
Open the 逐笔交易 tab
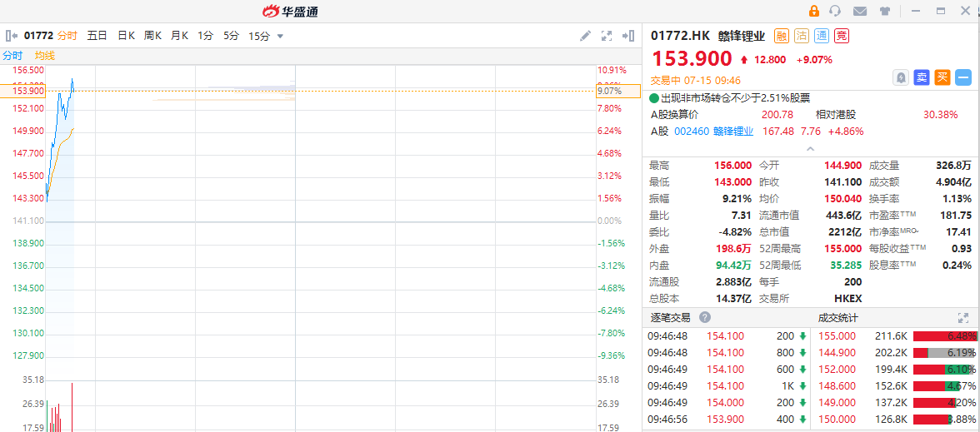click(x=670, y=318)
